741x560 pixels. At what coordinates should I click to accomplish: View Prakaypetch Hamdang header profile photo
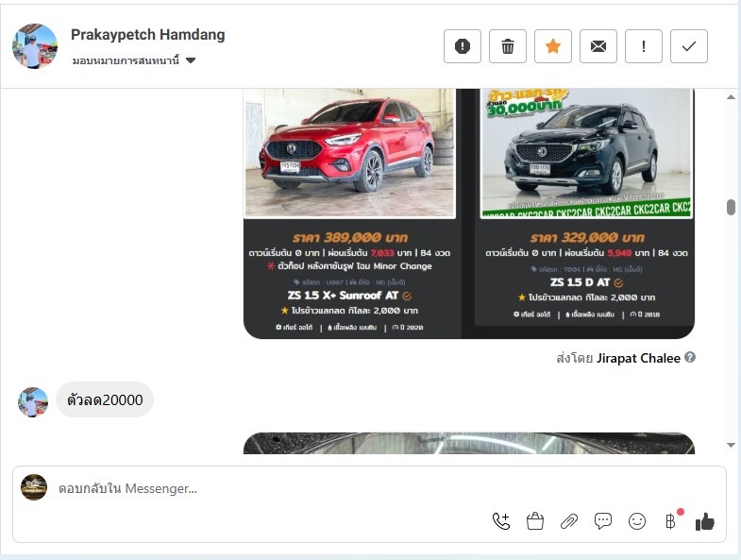[35, 46]
